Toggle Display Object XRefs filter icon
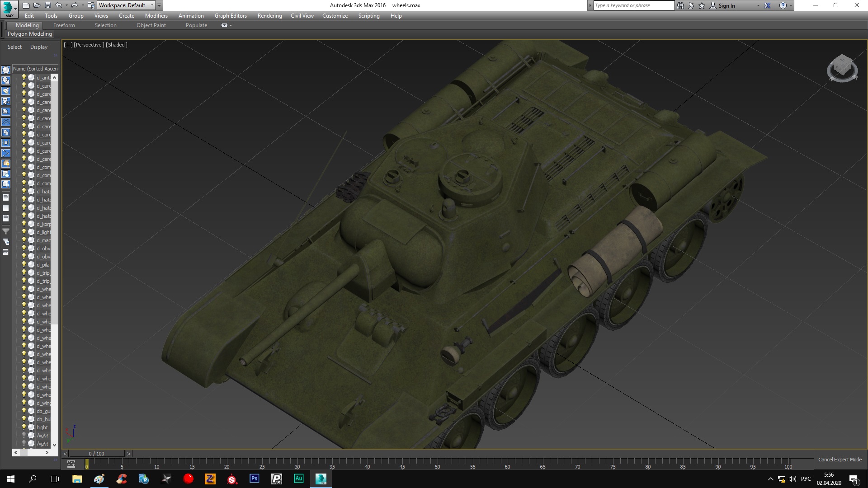The width and height of the screenshot is (868, 488). [x=6, y=143]
